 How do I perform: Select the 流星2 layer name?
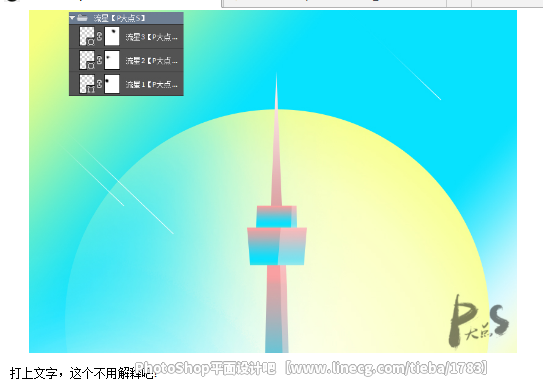[152, 61]
